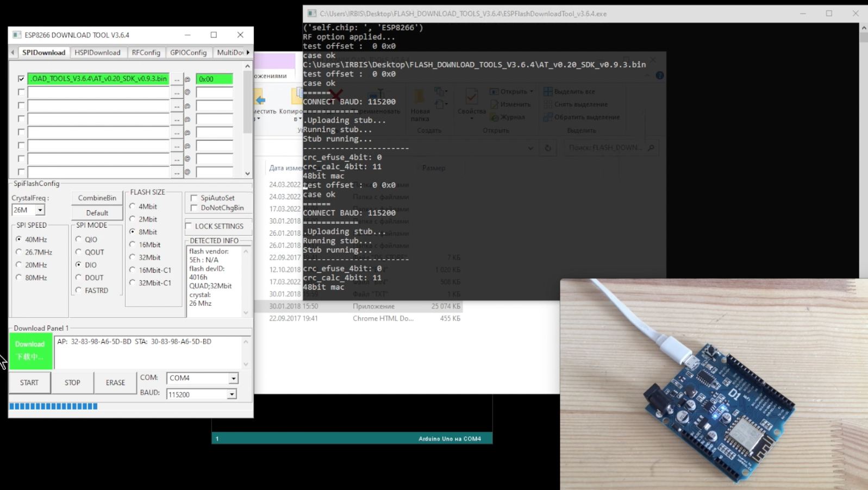Image resolution: width=868 pixels, height=490 pixels.
Task: Enable the second firmware file row checkbox
Action: click(x=21, y=92)
